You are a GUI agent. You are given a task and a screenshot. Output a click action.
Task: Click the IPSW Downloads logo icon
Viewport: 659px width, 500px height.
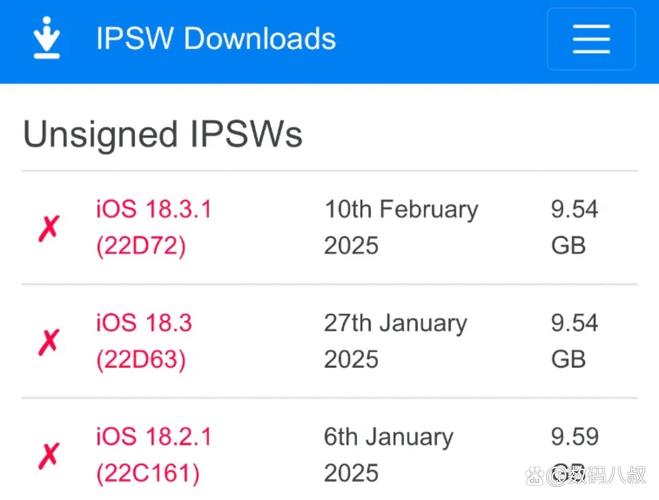[46, 39]
